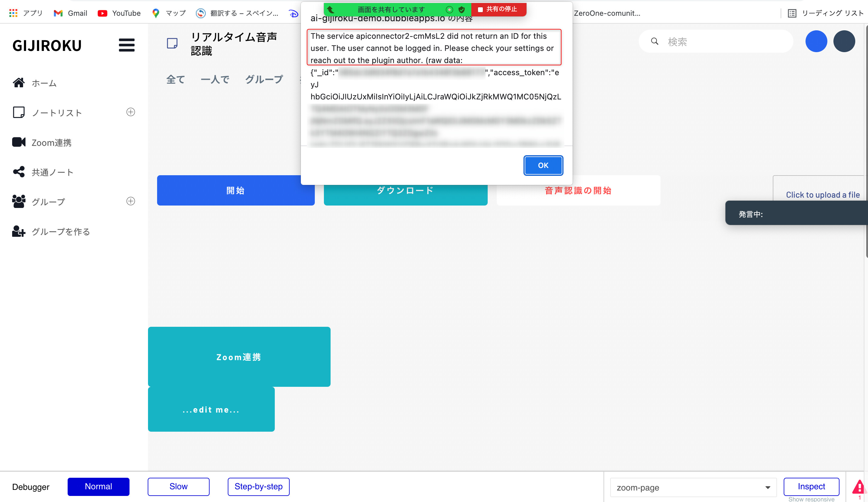Click the note icon beside リアルタイム音声認識
The image size is (868, 502).
[172, 43]
